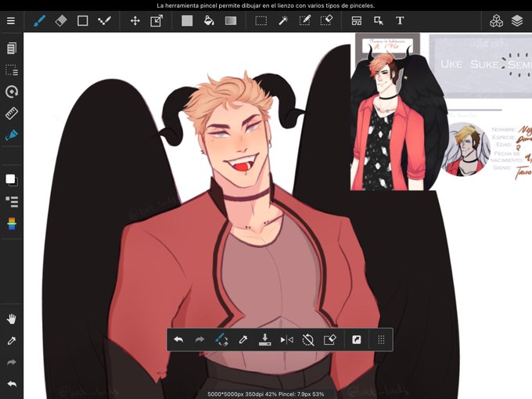Open the ruler snap sidebar icon
The image size is (532, 399).
[x=12, y=113]
